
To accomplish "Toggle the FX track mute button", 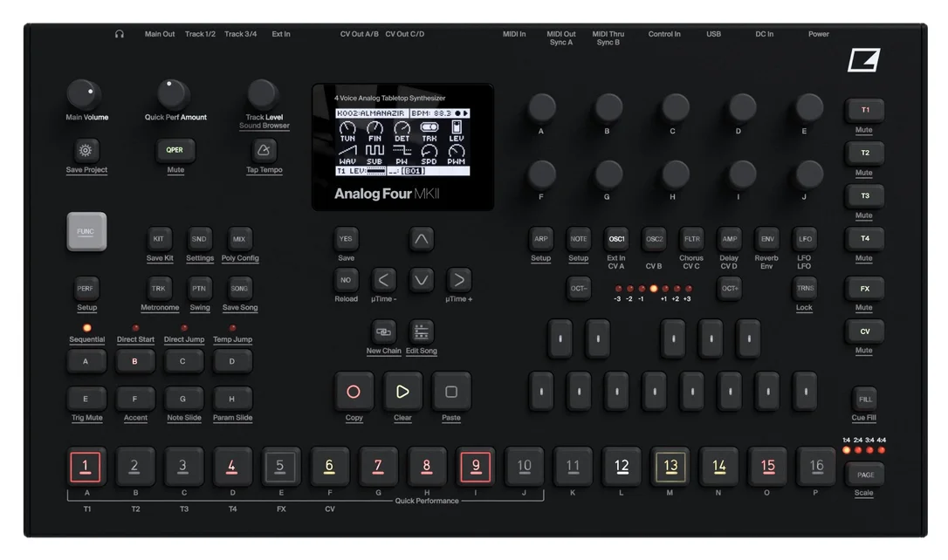I will pos(864,289).
